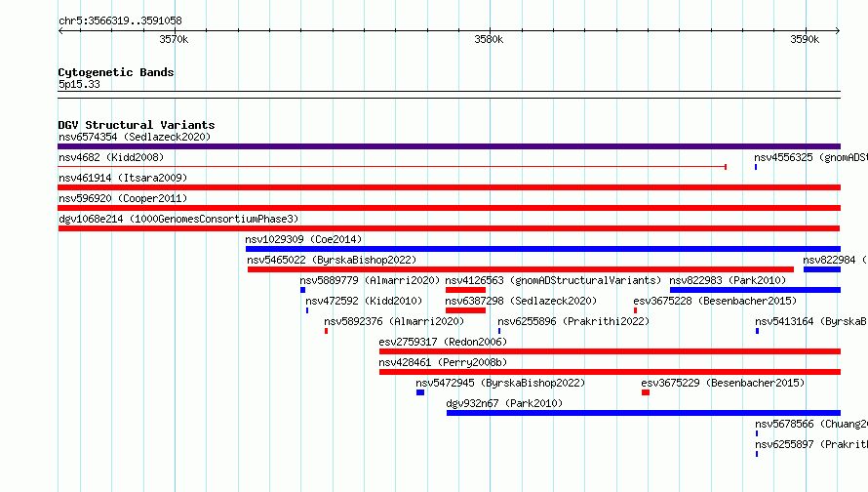
Task: Select the red nsv6387298 variant bar
Action: 465,310
